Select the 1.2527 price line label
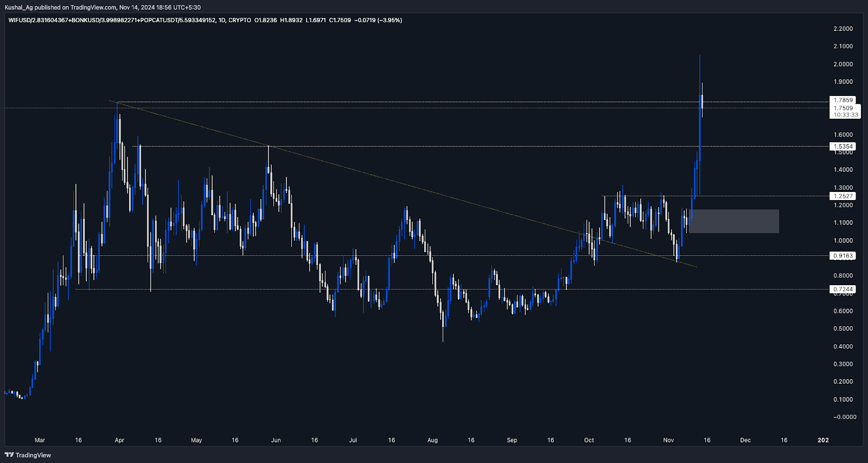Screen dimensions: 868x463 (844, 196)
